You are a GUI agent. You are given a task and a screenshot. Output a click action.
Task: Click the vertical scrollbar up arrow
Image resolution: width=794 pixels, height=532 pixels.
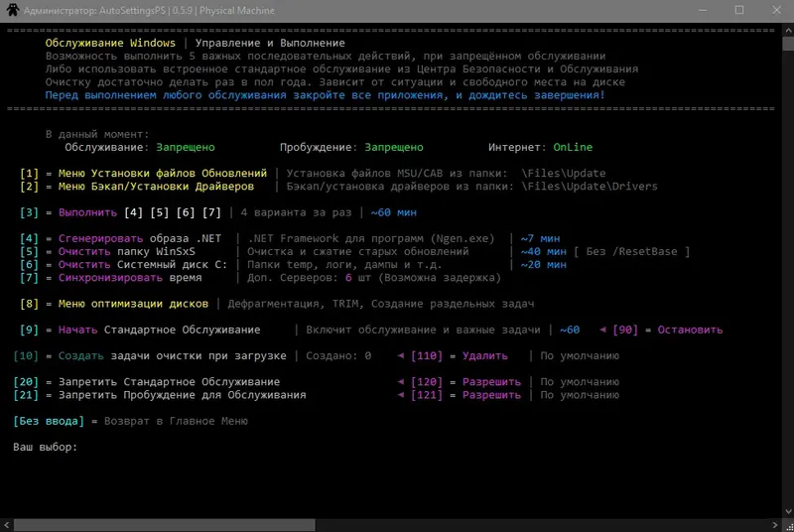[x=788, y=31]
